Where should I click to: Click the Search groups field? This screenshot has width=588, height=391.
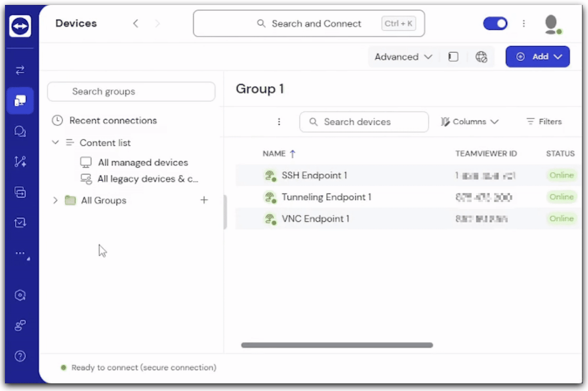pyautogui.click(x=131, y=92)
